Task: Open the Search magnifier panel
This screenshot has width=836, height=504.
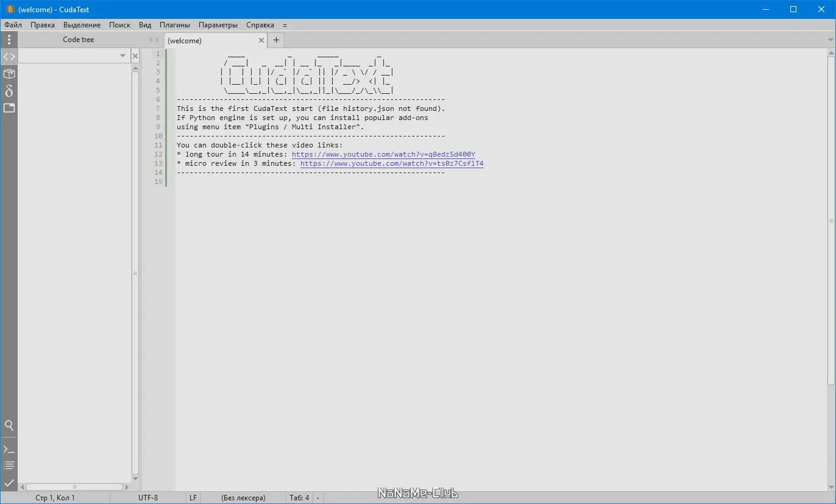Action: [9, 425]
